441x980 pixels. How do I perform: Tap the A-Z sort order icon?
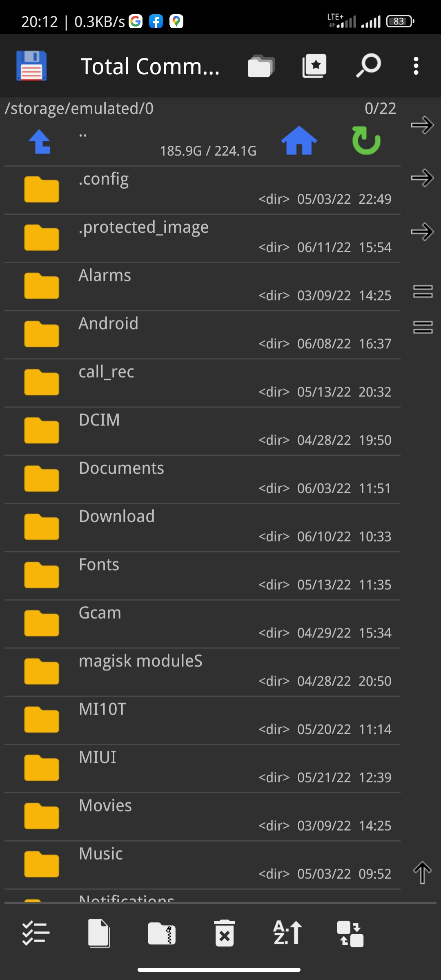(287, 933)
